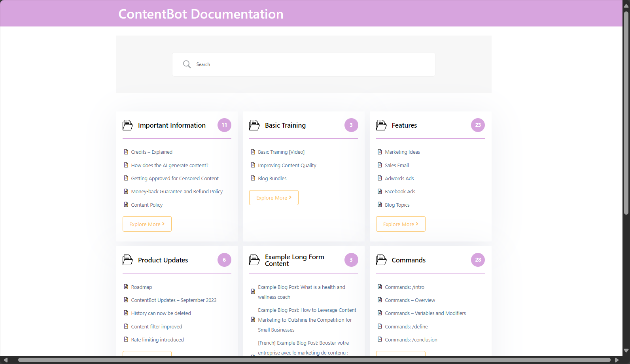Screen dimensions: 630x364
Task: Click the Search input field
Action: pos(304,64)
